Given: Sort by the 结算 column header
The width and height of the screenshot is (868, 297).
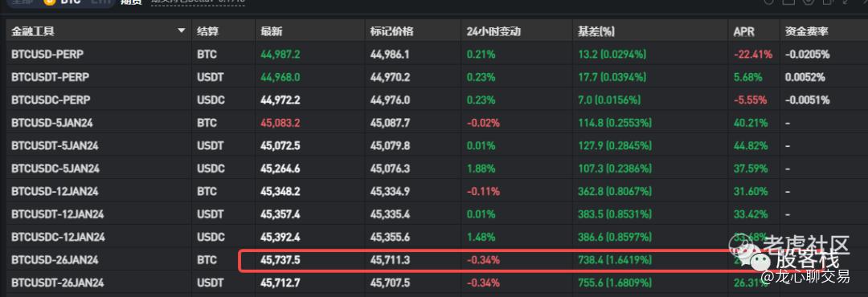Looking at the screenshot, I should point(207,31).
